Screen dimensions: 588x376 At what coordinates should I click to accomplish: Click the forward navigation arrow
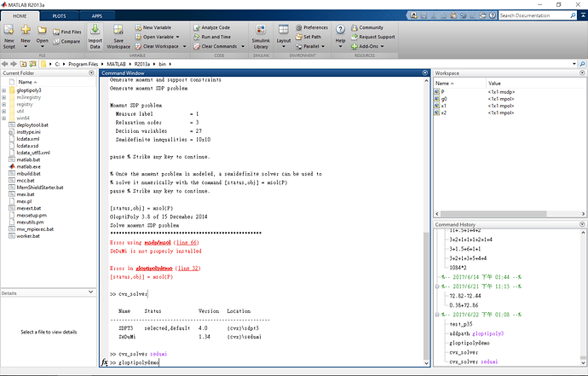(14, 64)
